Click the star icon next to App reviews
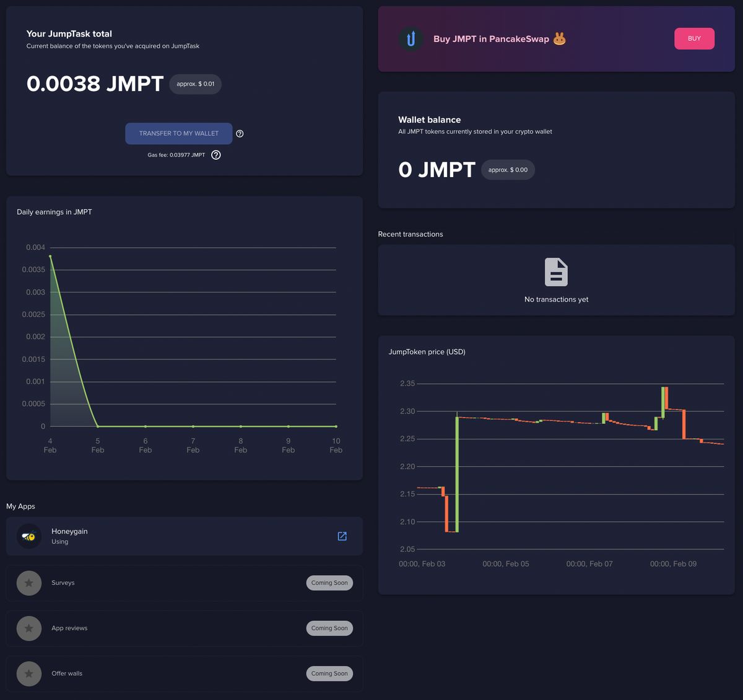 tap(28, 628)
